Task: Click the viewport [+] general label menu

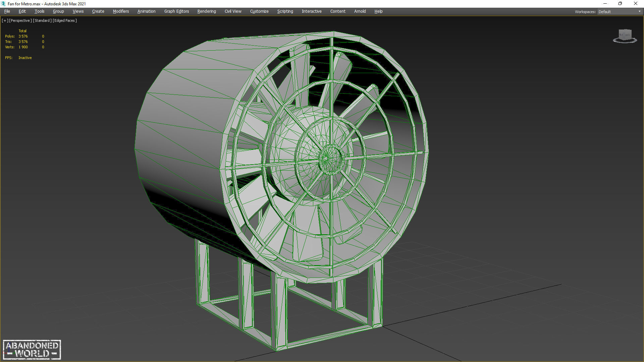Action: pos(5,20)
